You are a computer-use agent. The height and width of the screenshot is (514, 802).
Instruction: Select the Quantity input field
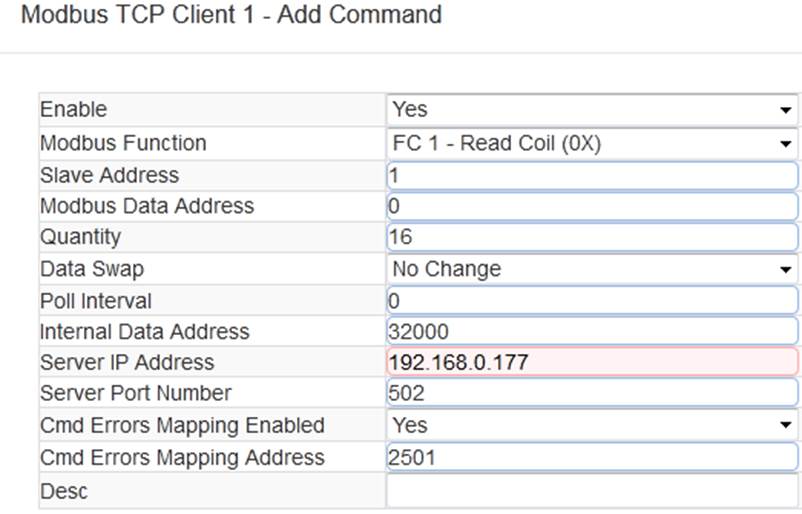[592, 237]
